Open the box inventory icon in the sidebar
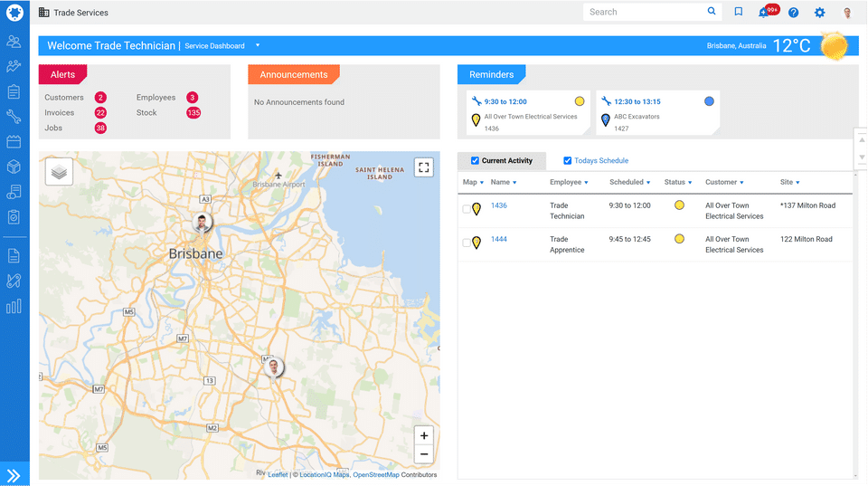 [x=14, y=167]
